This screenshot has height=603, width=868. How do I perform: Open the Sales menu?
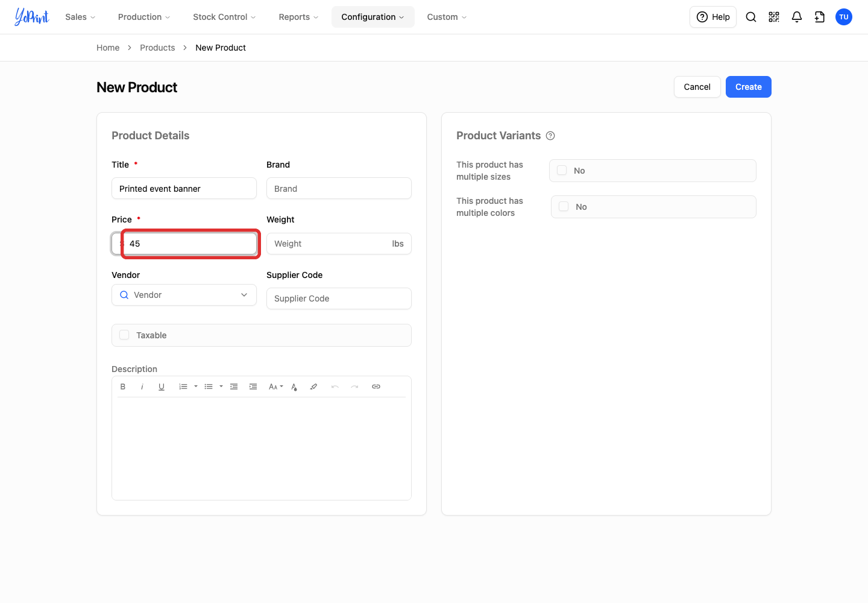pyautogui.click(x=80, y=17)
